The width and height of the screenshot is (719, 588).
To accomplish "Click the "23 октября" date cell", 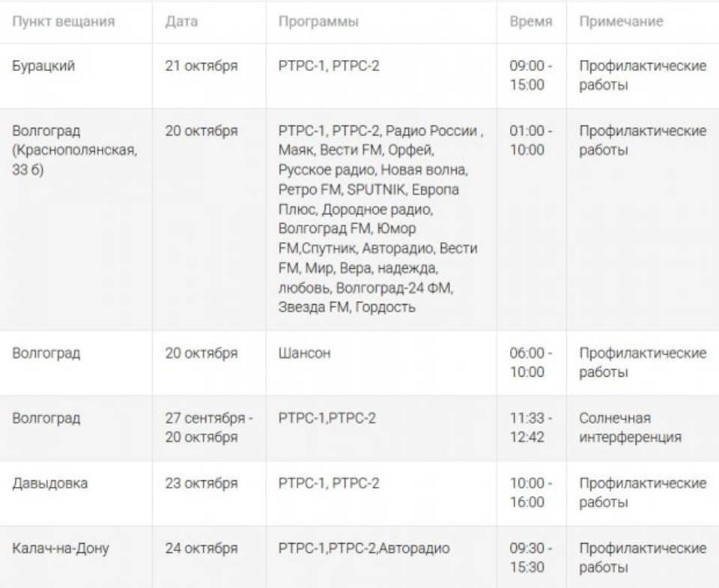I will point(201,483).
